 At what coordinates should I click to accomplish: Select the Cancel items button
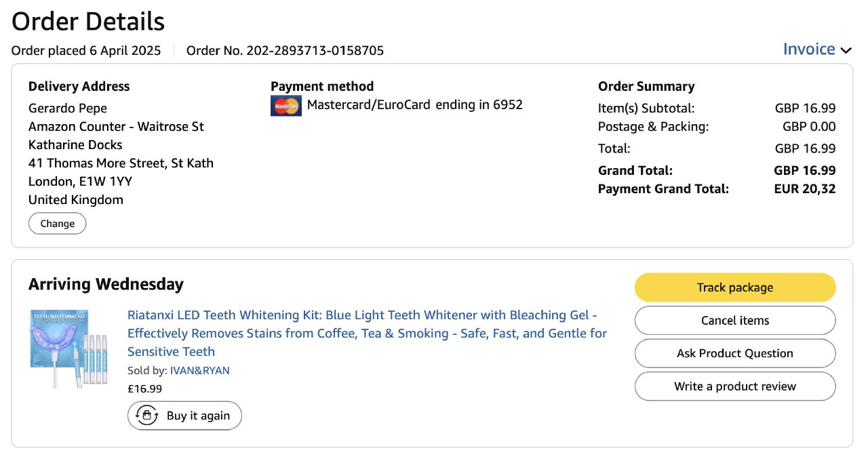click(734, 321)
